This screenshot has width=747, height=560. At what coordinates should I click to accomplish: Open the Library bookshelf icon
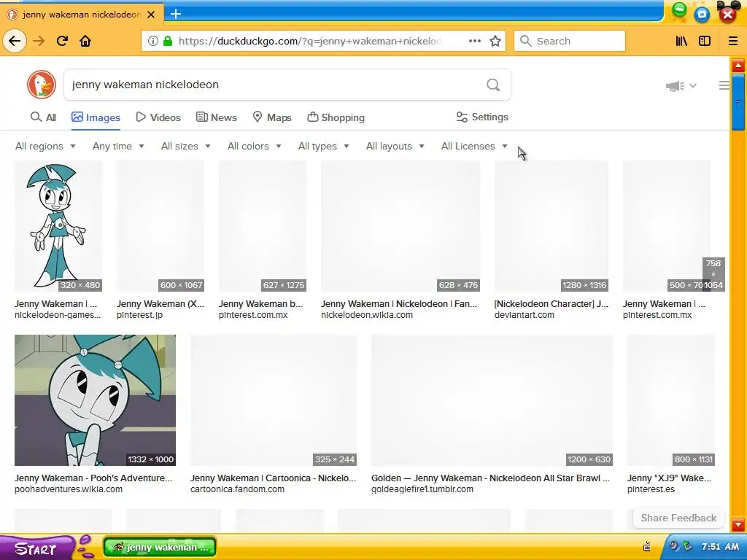tap(682, 41)
